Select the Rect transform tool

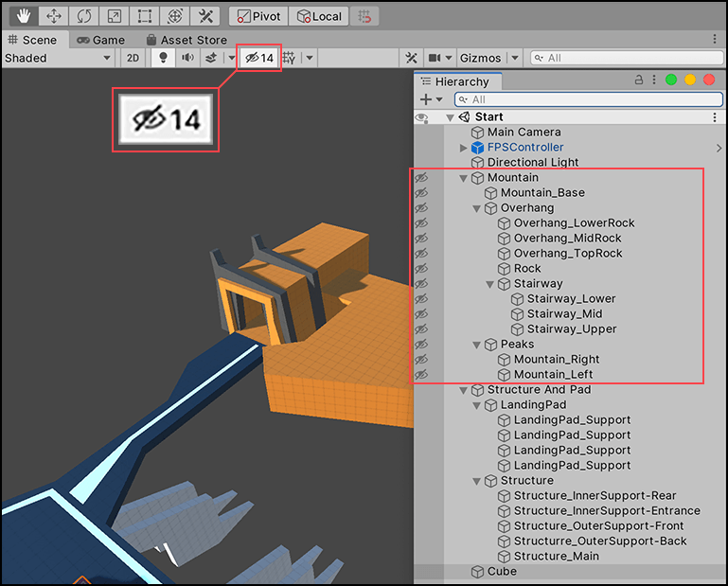pos(144,16)
